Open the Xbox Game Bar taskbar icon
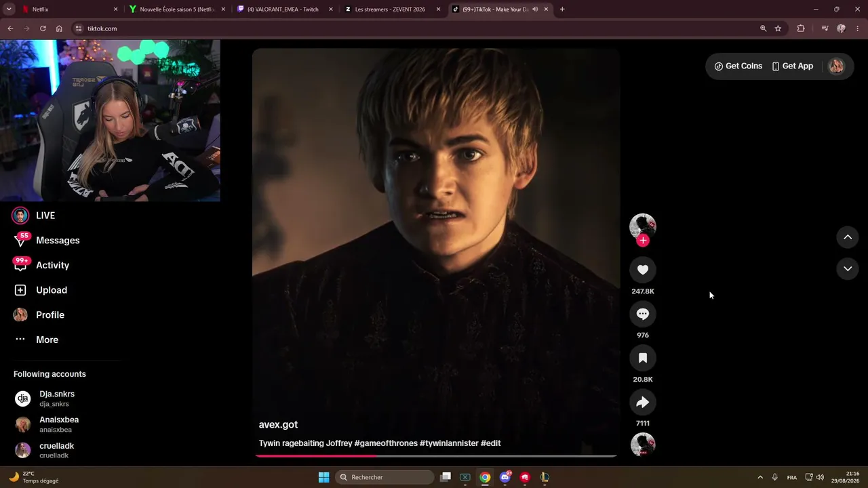Image resolution: width=868 pixels, height=488 pixels. [x=465, y=477]
